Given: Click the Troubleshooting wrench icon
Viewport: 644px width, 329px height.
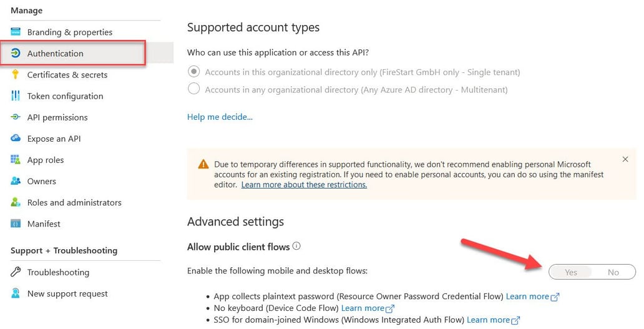Looking at the screenshot, I should point(16,272).
